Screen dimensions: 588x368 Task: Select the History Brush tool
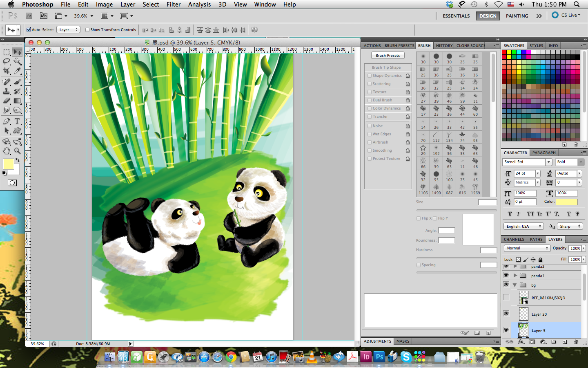(x=17, y=92)
